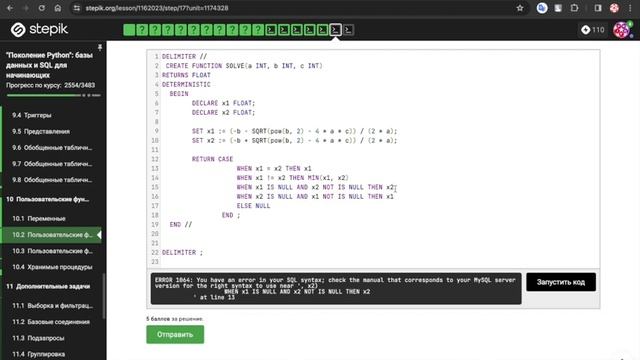Open step 12, the first code-task step
640x360 pixels.
271,30
